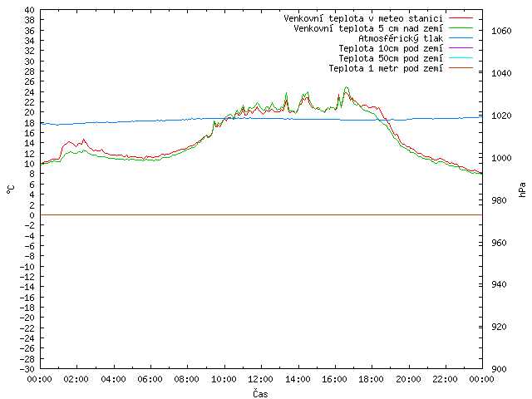Click the cyan line sample in the legend
532x399 pixels.
click(x=461, y=58)
